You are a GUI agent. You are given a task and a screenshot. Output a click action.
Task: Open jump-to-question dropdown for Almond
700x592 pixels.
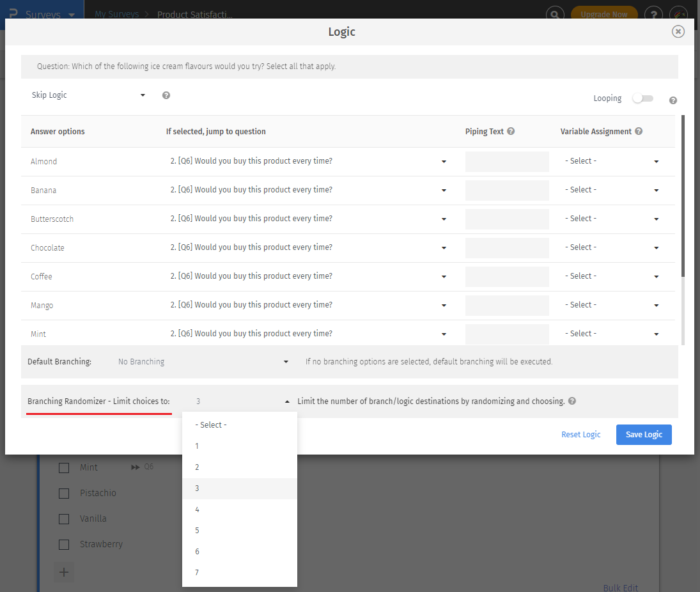(x=308, y=161)
